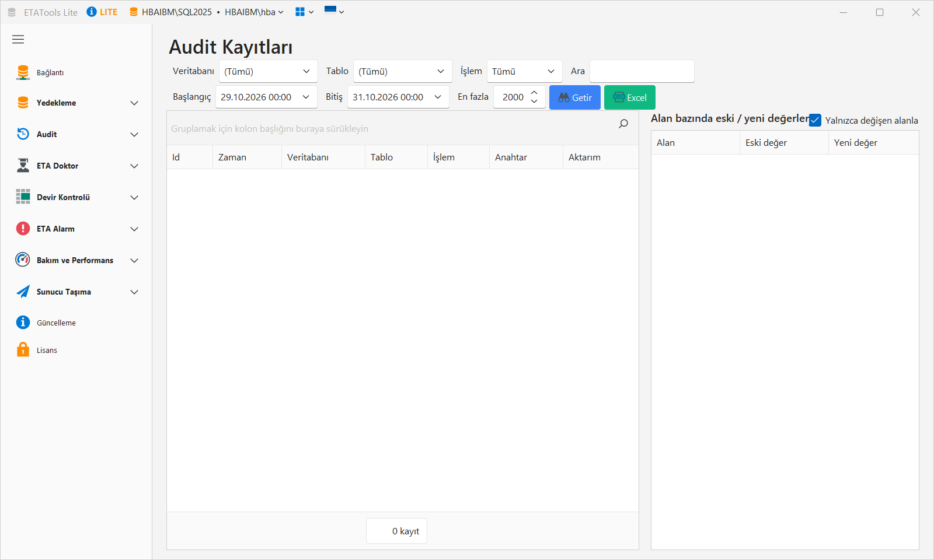
Task: Increase En fazla value with up arrow
Action: click(534, 93)
